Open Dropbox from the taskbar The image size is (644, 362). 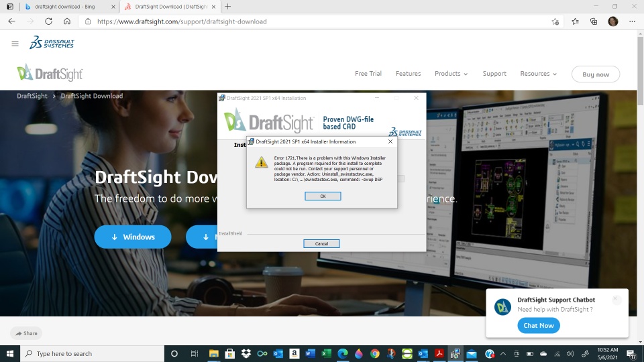tap(246, 353)
